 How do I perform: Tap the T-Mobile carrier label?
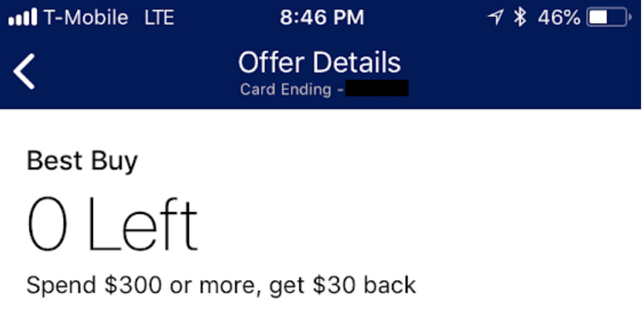pyautogui.click(x=86, y=17)
